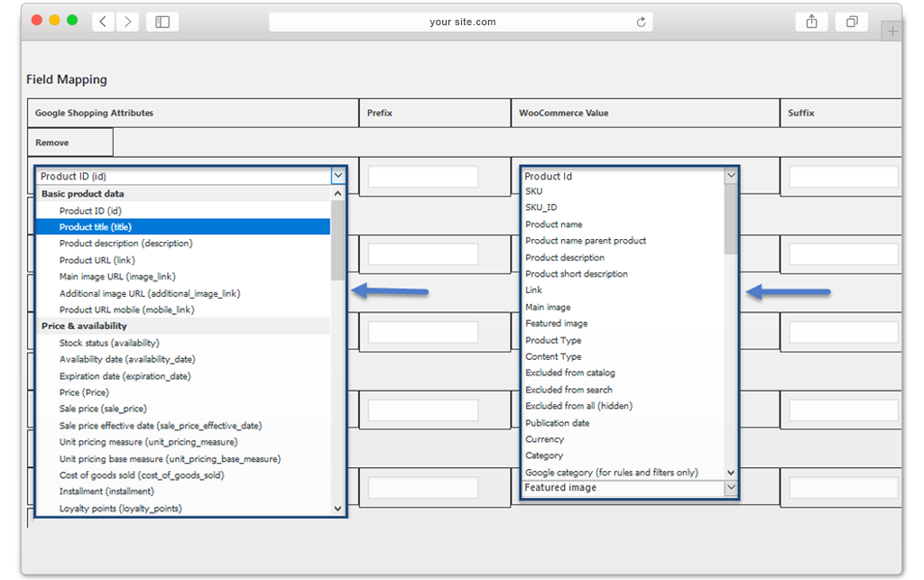Screen dimensions: 924x580
Task: Toggle the browser sidebar panel icon
Action: (162, 22)
